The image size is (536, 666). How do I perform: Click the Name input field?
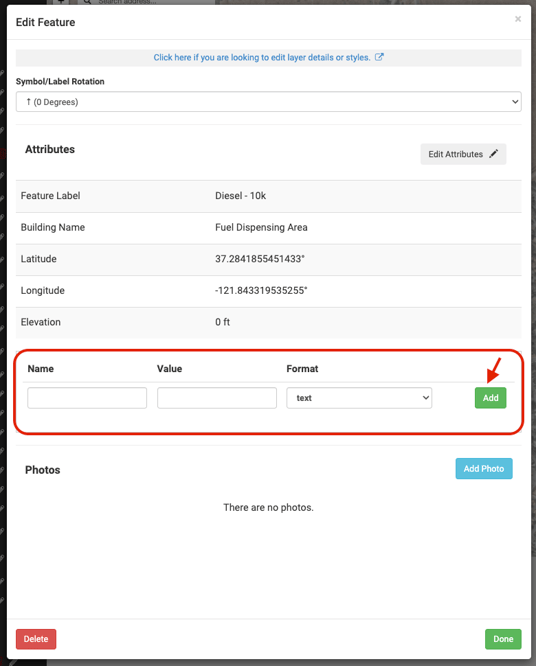[x=87, y=398]
